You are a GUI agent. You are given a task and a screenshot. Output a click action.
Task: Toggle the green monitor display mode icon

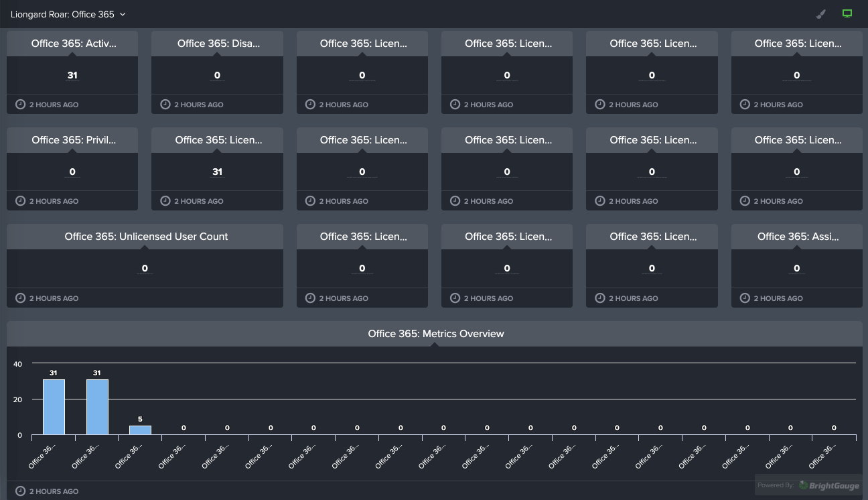[x=847, y=13]
